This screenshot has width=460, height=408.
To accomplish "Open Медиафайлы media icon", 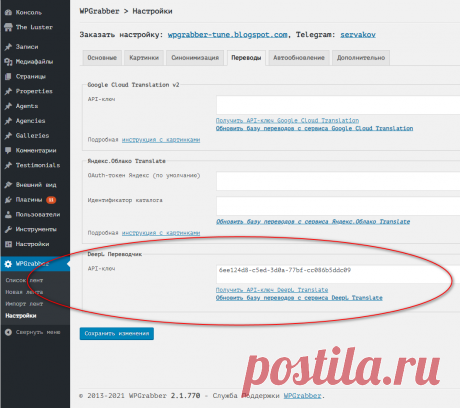I will pos(8,62).
